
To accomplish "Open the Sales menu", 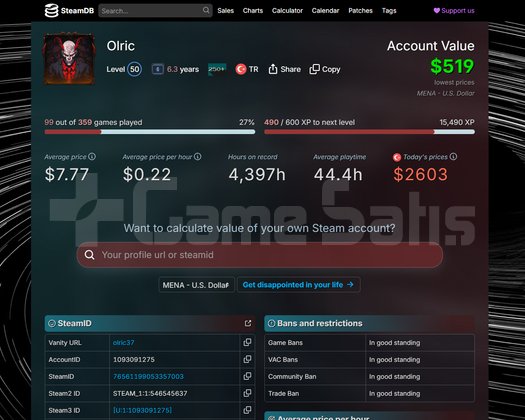I will [x=225, y=11].
